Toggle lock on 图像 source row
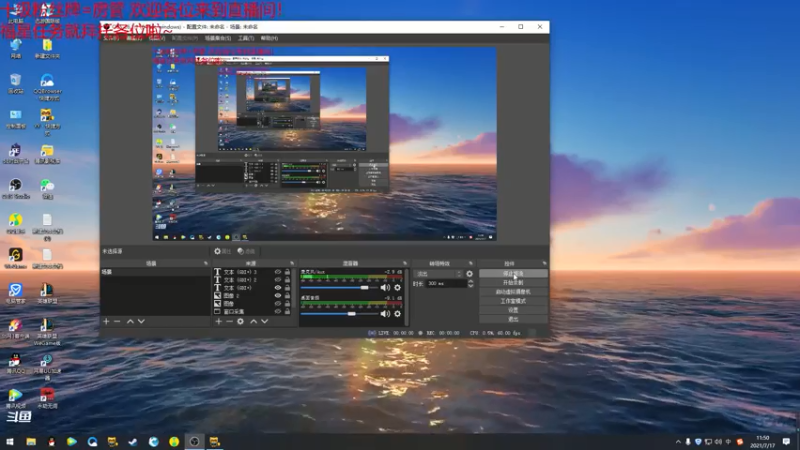 pos(287,303)
